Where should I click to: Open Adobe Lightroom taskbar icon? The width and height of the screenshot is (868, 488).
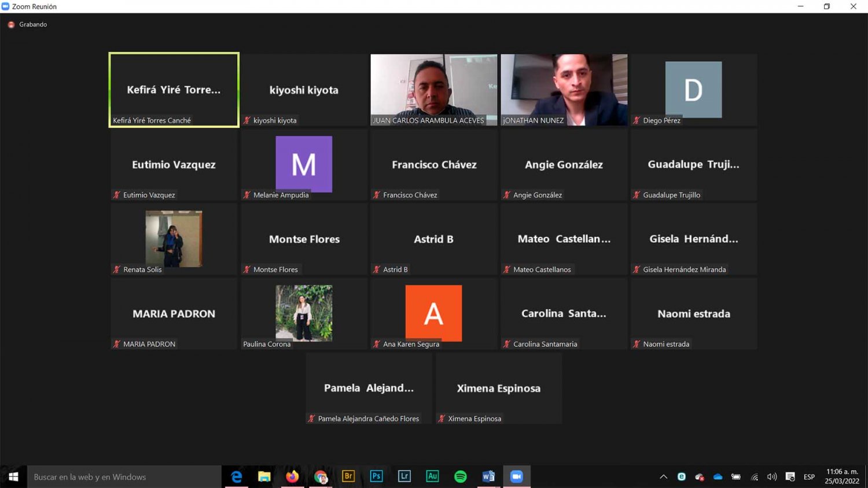tap(404, 476)
